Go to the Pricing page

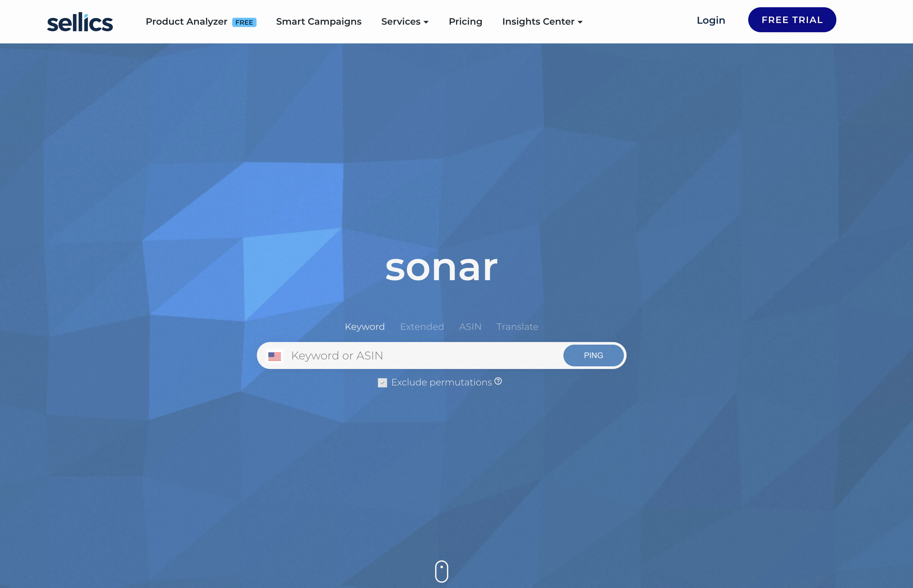(465, 22)
